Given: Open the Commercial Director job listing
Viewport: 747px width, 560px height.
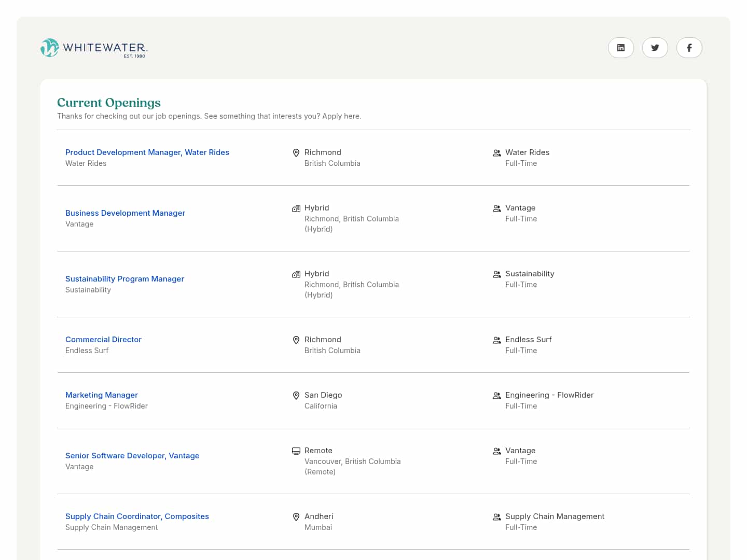Looking at the screenshot, I should click(x=103, y=340).
